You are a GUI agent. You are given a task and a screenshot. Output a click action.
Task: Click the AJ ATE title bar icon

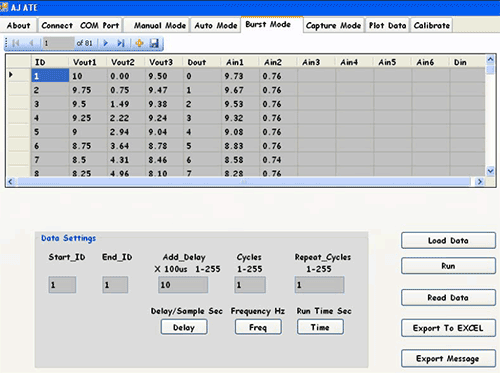[4, 7]
